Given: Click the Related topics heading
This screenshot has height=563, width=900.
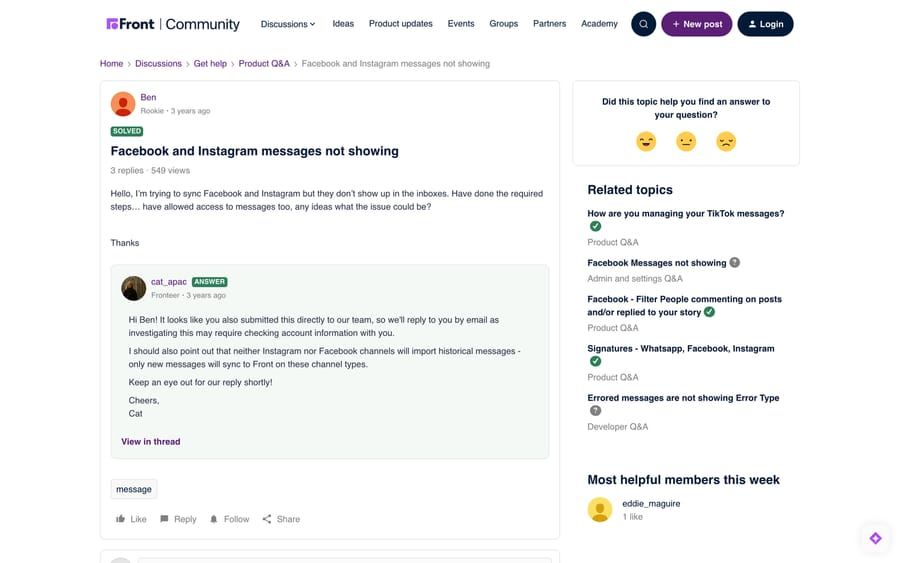Looking at the screenshot, I should (x=630, y=189).
